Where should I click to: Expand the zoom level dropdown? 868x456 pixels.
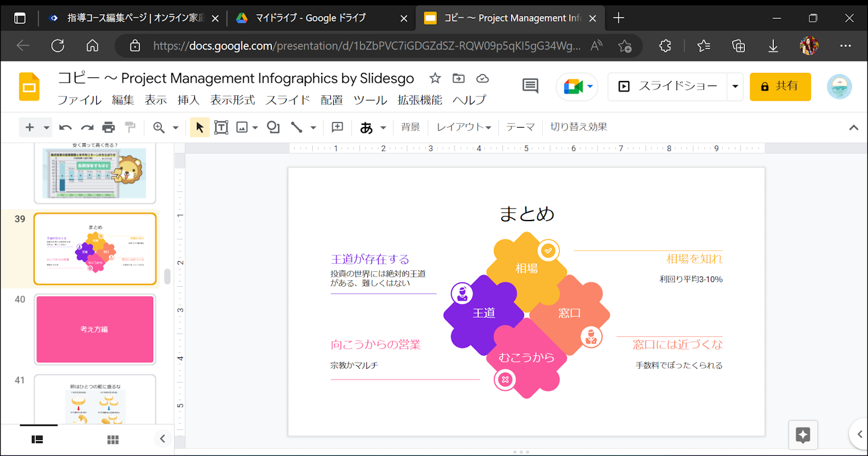pyautogui.click(x=175, y=128)
